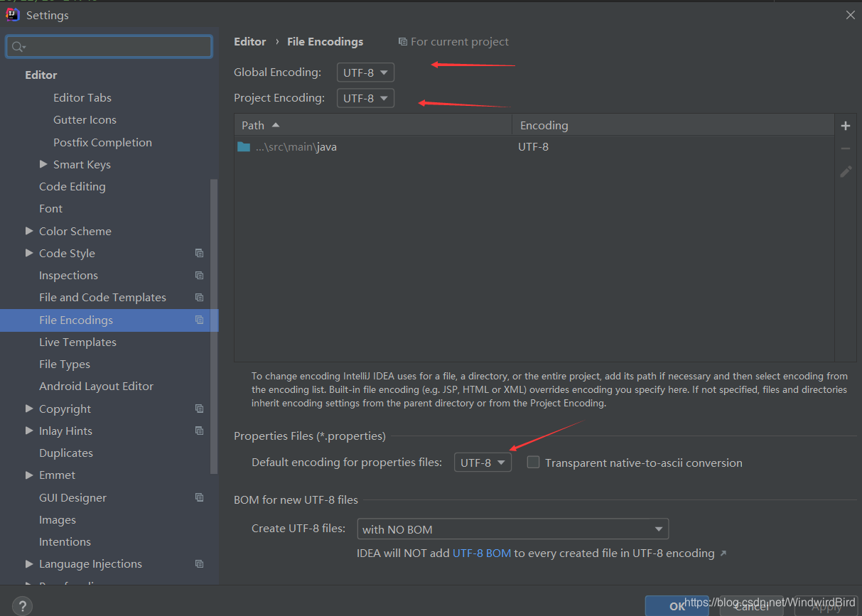Screen dimensions: 862x616
Task: Click the external link arrow after BOM note
Action: [x=723, y=553]
